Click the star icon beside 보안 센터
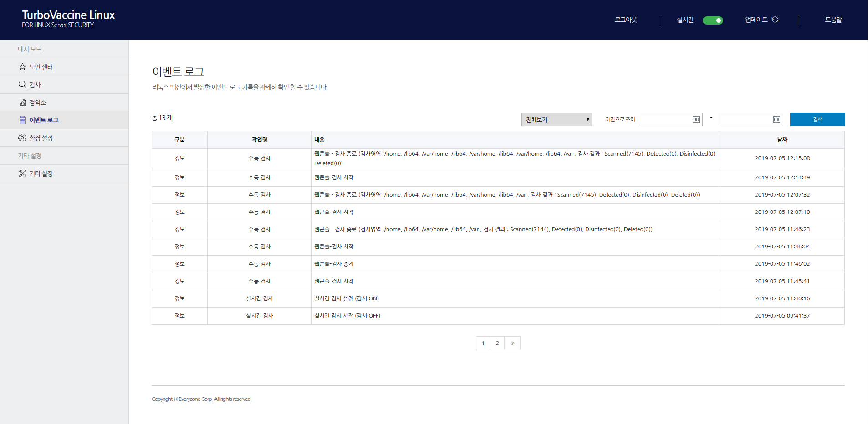Screen dimensions: 868x424 click(x=22, y=67)
